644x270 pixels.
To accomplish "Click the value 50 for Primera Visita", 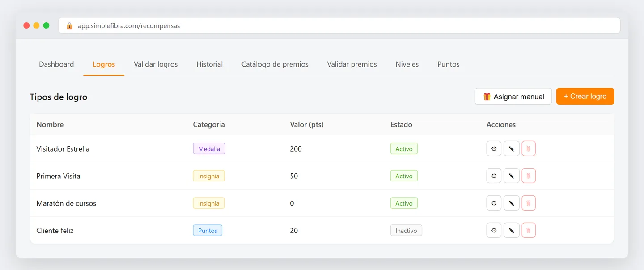I will click(294, 176).
